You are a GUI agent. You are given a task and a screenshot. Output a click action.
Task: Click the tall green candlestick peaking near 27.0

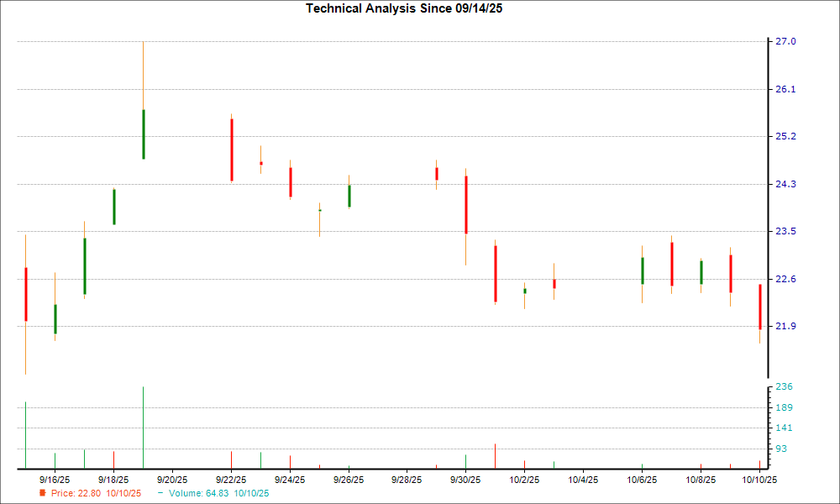tap(144, 134)
